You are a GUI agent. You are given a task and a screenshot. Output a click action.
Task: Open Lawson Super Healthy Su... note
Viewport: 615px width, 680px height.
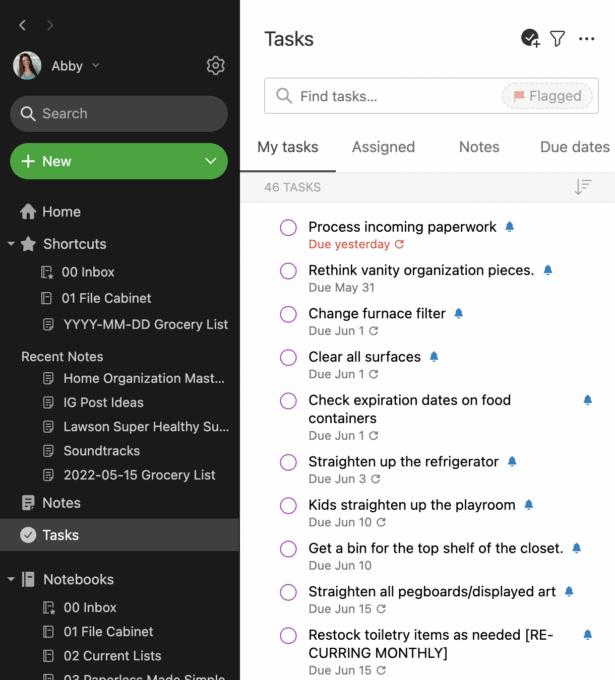pos(136,427)
